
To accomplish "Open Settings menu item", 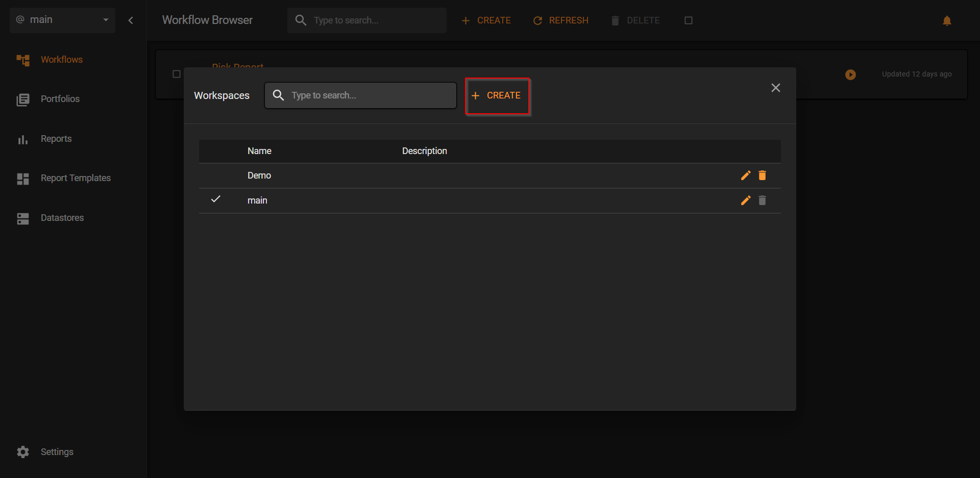I will [57, 452].
